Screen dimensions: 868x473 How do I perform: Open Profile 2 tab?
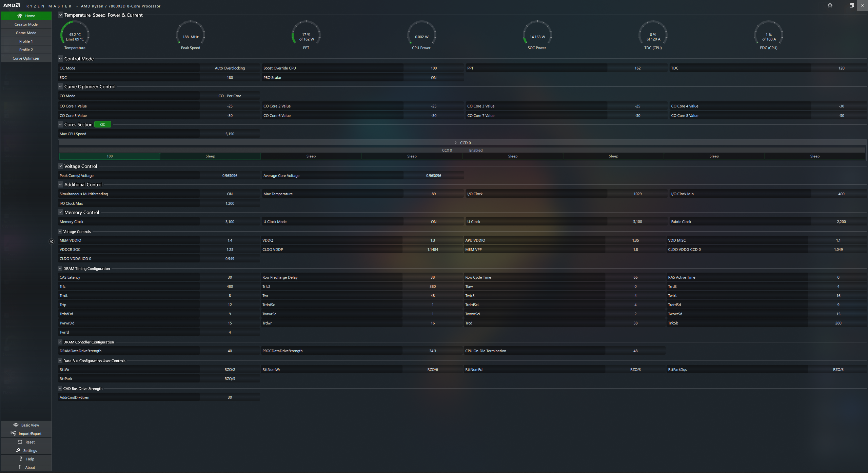click(26, 50)
